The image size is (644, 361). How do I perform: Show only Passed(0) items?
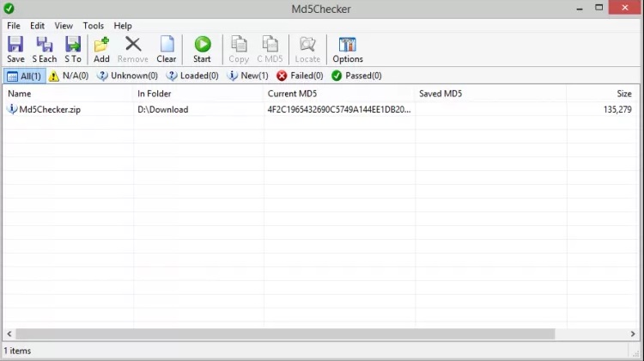tap(356, 76)
